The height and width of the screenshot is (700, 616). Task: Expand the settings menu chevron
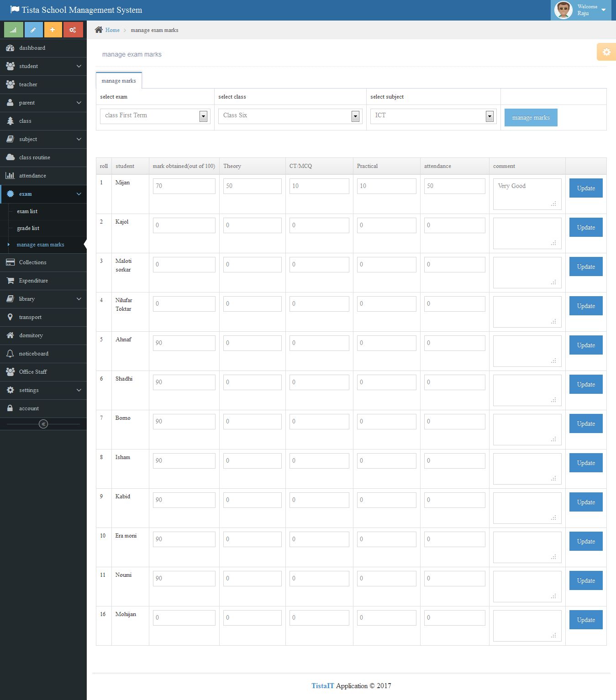[79, 390]
